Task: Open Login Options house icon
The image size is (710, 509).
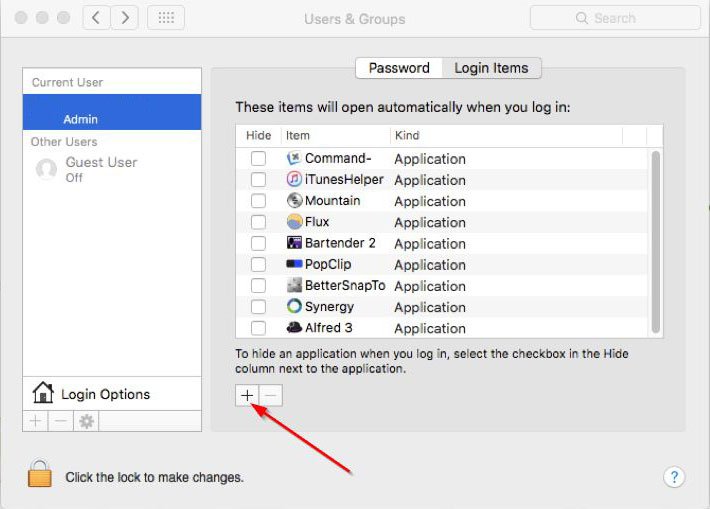Action: click(x=43, y=393)
